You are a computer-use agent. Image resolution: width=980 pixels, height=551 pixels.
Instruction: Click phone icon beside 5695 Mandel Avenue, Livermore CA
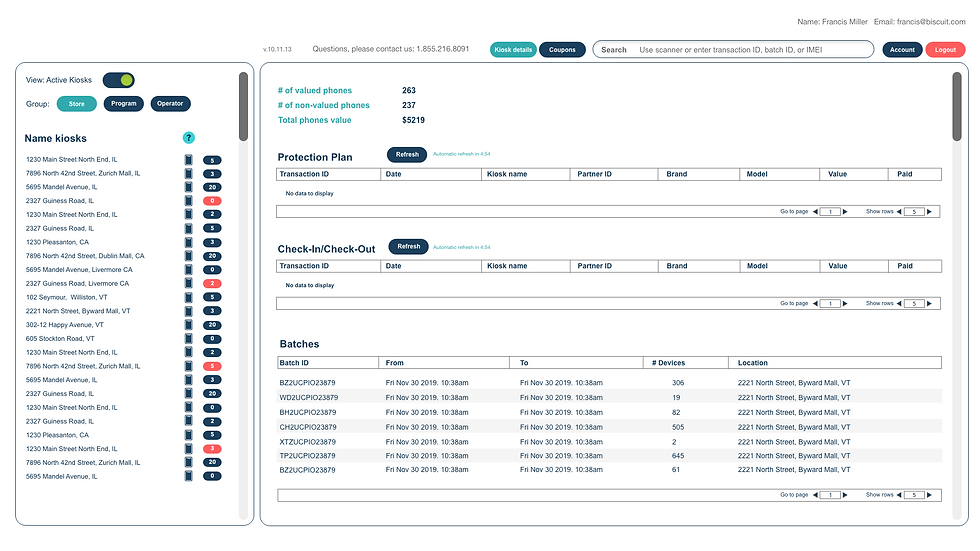coord(189,270)
